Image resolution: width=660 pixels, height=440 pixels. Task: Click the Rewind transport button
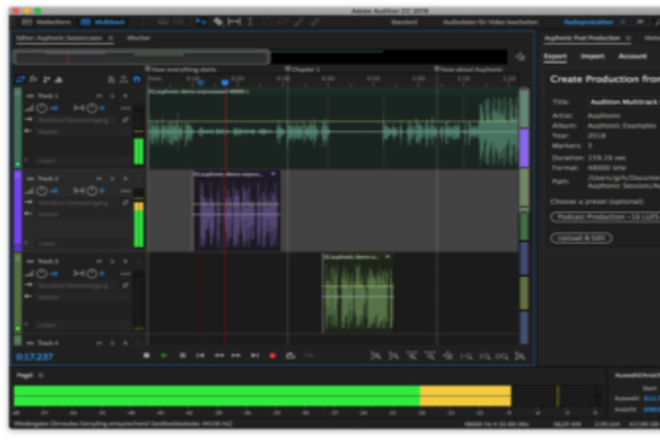(x=219, y=356)
